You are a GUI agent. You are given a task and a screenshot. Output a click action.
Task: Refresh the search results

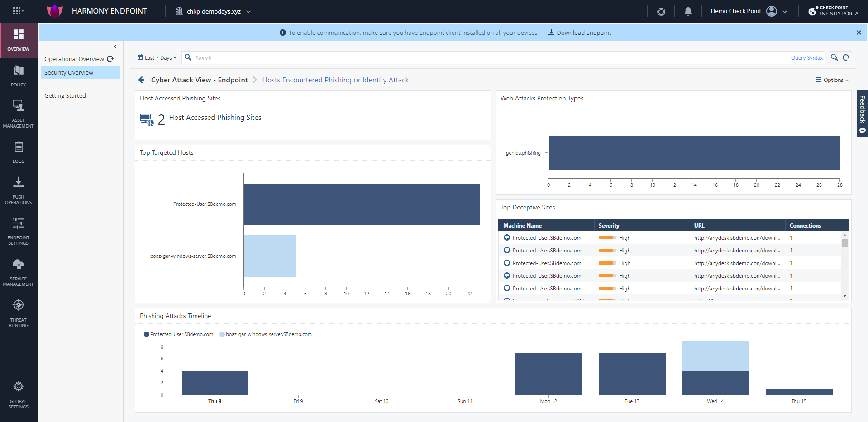[x=846, y=57]
